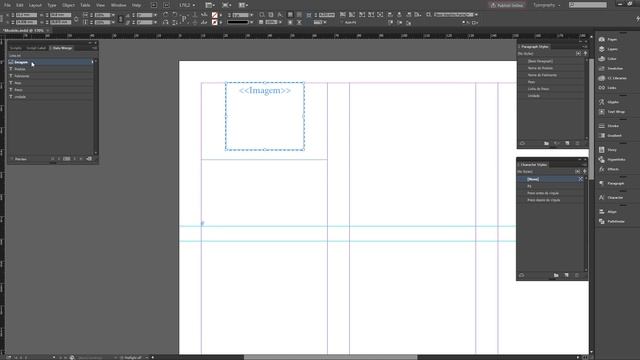The image size is (640, 360).
Task: Click Create Merged Document icon in Data Merge
Action: (x=89, y=159)
